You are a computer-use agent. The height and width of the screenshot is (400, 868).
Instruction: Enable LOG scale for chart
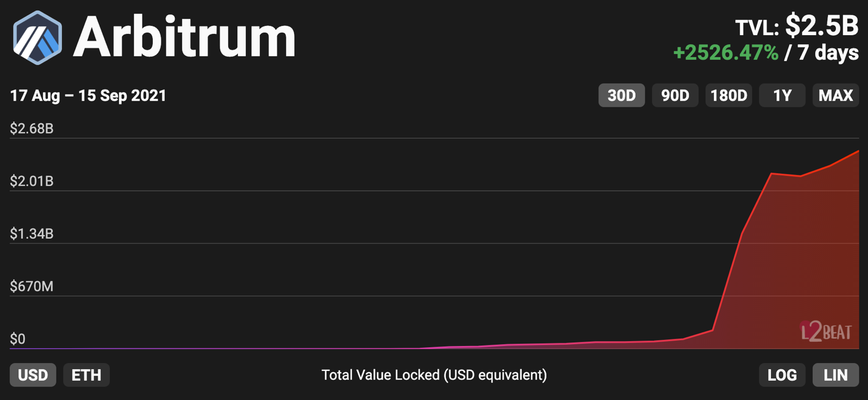pyautogui.click(x=782, y=375)
